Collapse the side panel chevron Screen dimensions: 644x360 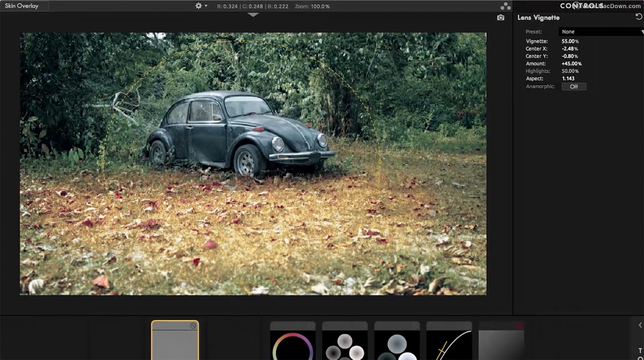640,325
